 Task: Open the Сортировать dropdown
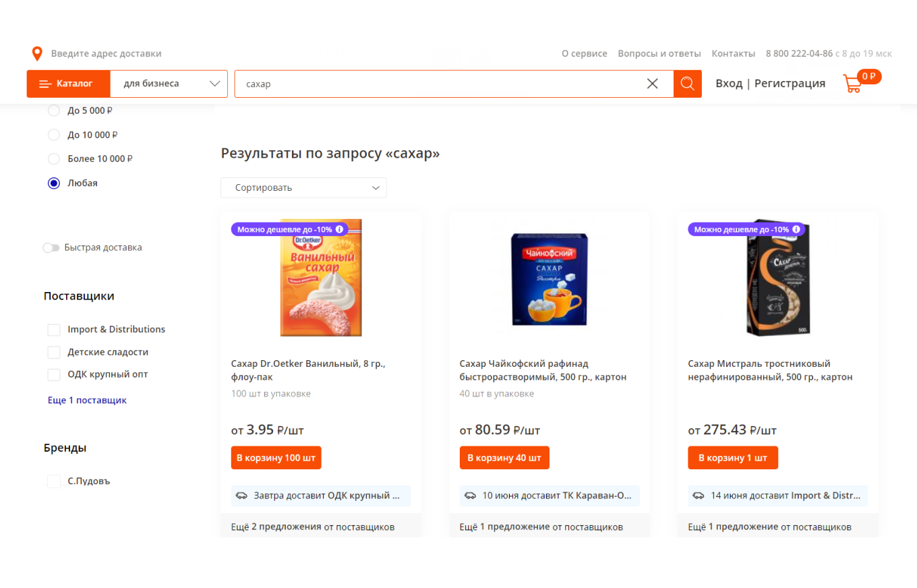(303, 187)
